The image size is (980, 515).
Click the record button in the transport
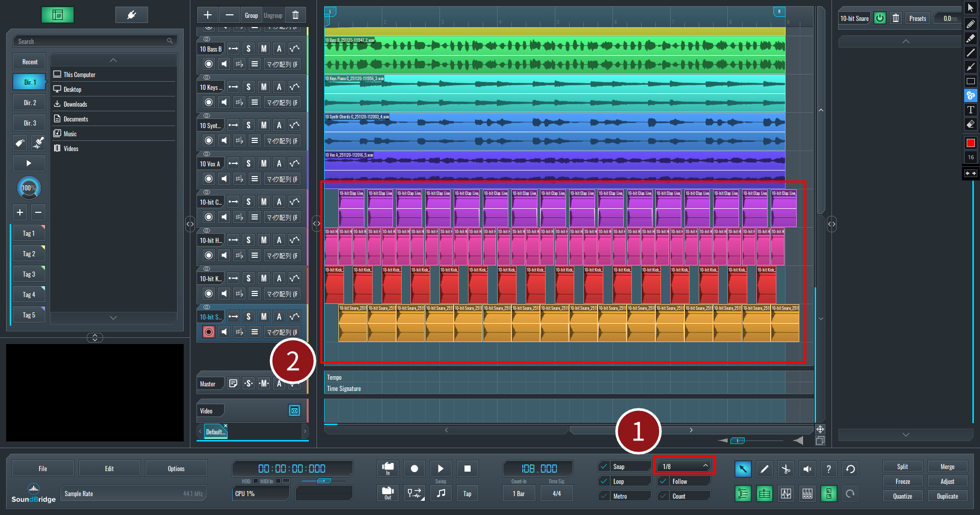coord(414,469)
